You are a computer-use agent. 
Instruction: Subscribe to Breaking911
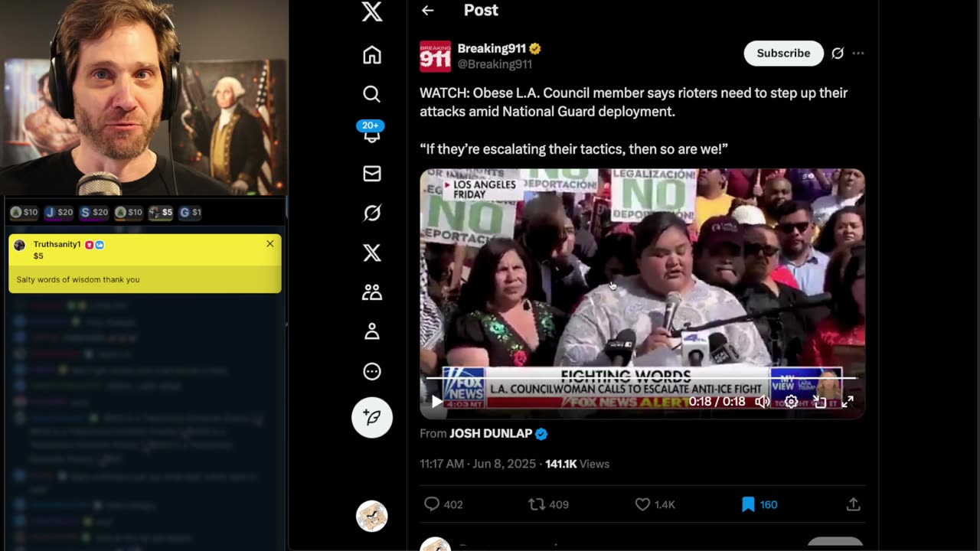tap(783, 54)
